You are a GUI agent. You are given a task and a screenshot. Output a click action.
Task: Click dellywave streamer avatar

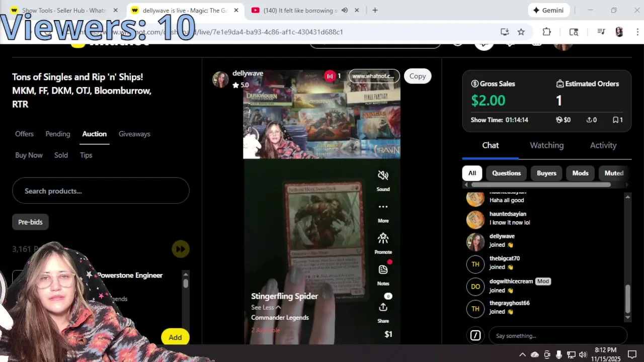(220, 79)
